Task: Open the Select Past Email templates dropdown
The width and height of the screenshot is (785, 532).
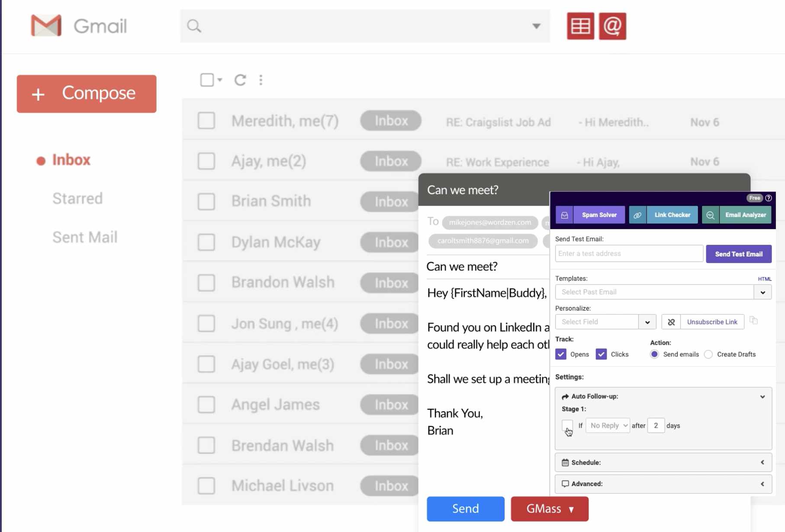Action: [762, 292]
